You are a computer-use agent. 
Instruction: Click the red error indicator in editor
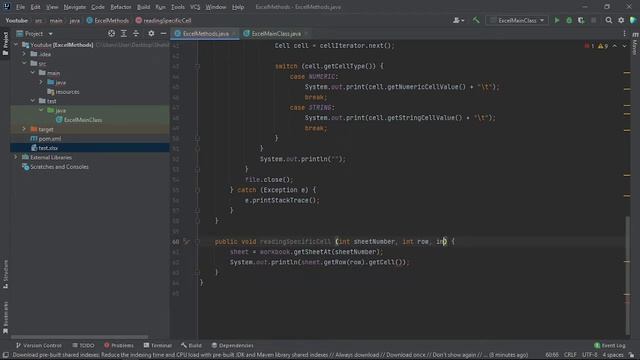click(589, 46)
